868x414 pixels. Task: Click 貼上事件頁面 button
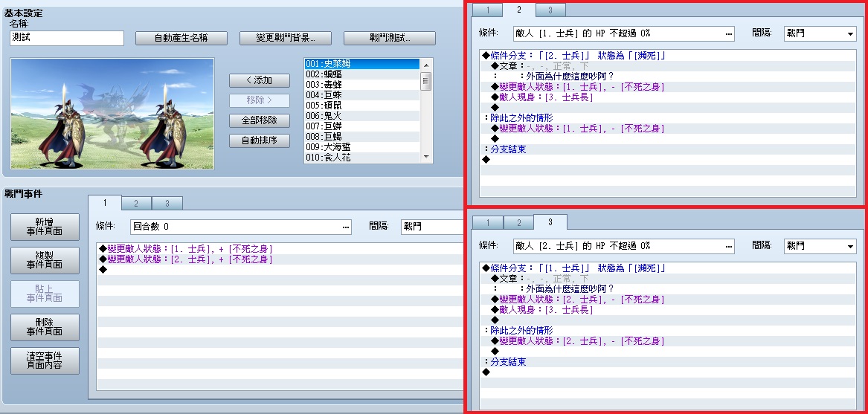coord(45,294)
